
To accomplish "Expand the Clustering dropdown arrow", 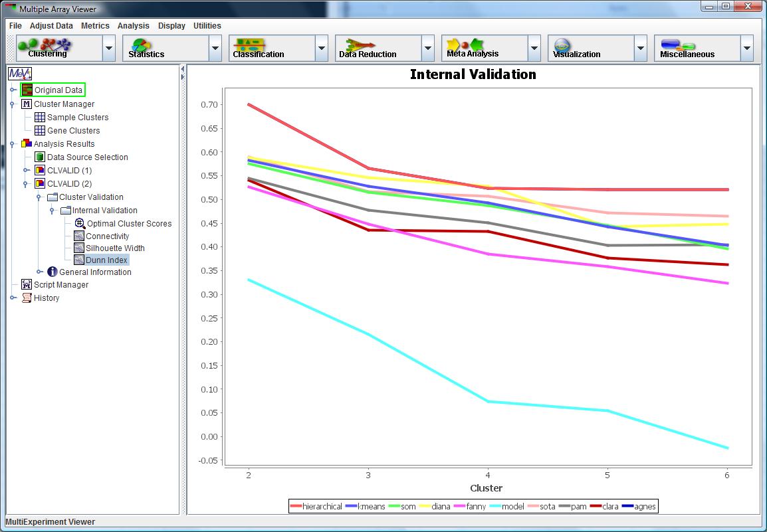I will point(109,48).
